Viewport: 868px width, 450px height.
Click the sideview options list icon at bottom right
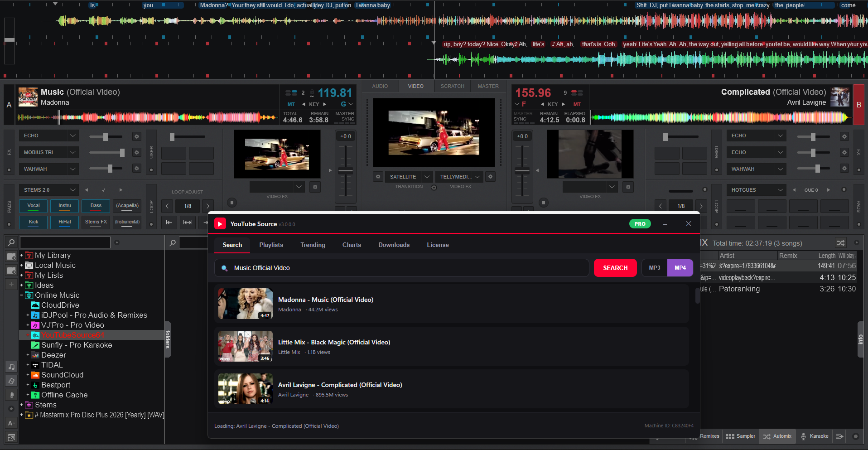(x=839, y=436)
